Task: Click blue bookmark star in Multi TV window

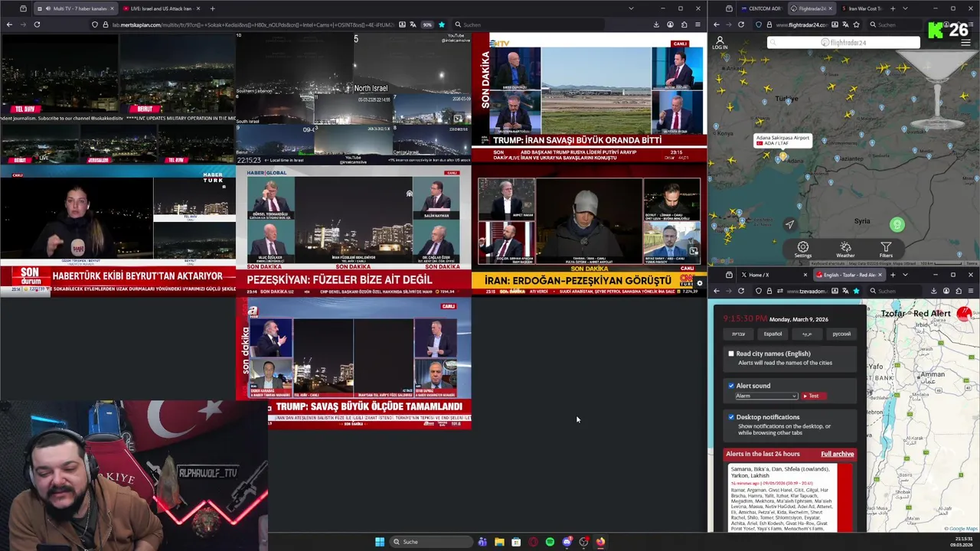Action: pyautogui.click(x=441, y=24)
